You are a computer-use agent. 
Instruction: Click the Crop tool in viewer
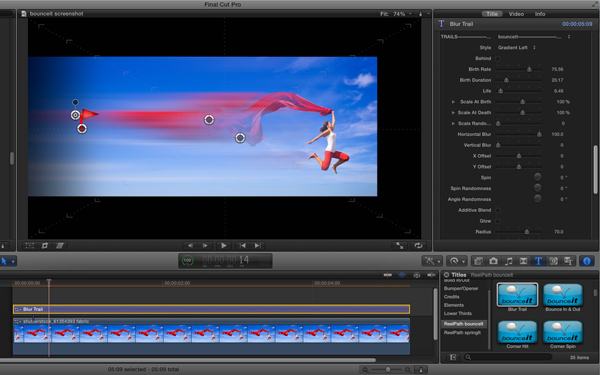(45, 246)
